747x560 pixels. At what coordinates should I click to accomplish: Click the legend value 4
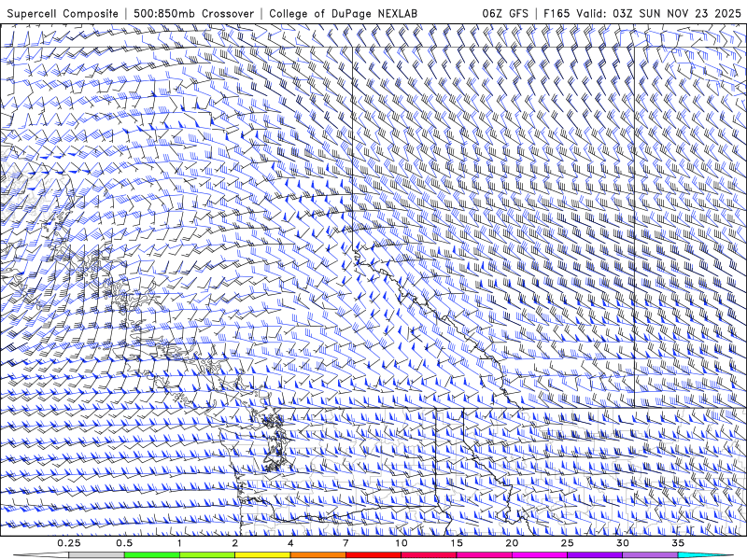click(290, 543)
